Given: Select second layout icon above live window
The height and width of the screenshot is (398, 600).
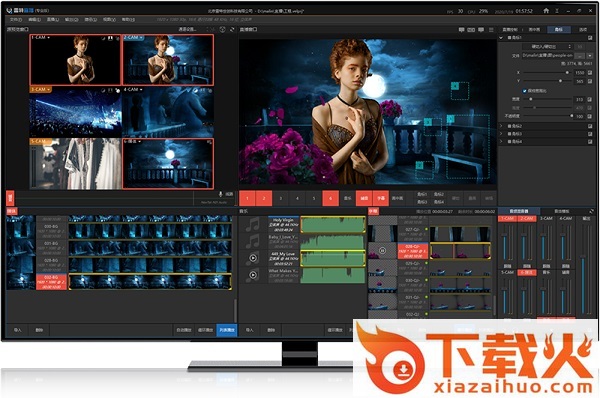Looking at the screenshot, I should (471, 29).
